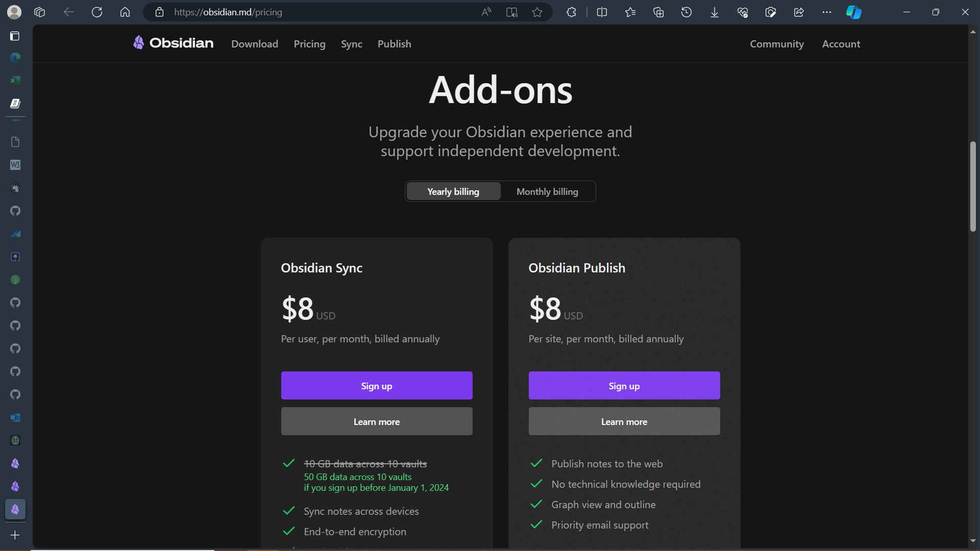Click the page vertical scrollbar thumb
The width and height of the screenshot is (980, 551).
[x=973, y=186]
